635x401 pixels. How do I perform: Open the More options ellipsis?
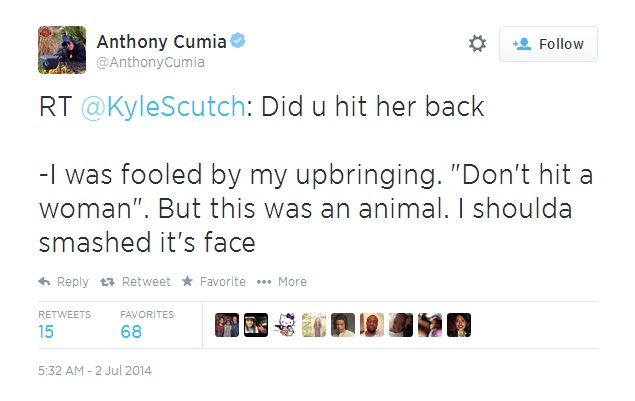pyautogui.click(x=281, y=282)
